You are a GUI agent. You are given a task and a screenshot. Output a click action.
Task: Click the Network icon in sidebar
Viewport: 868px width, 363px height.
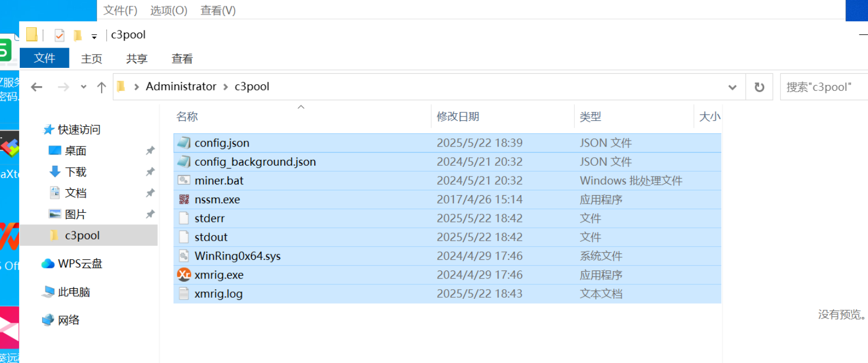coord(48,320)
